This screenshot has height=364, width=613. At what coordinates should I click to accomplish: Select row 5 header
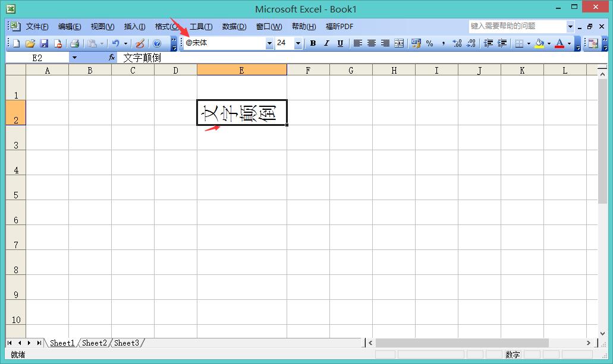point(15,188)
